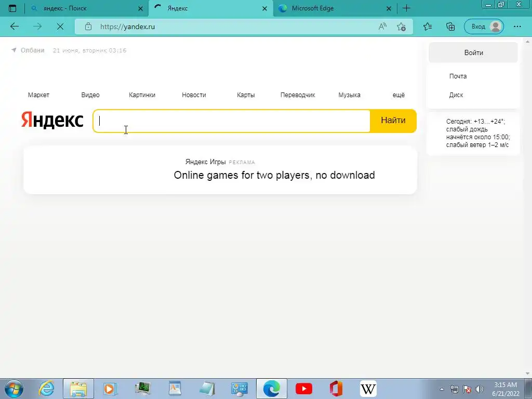
Task: Close the Яндекс tab
Action: [264, 8]
